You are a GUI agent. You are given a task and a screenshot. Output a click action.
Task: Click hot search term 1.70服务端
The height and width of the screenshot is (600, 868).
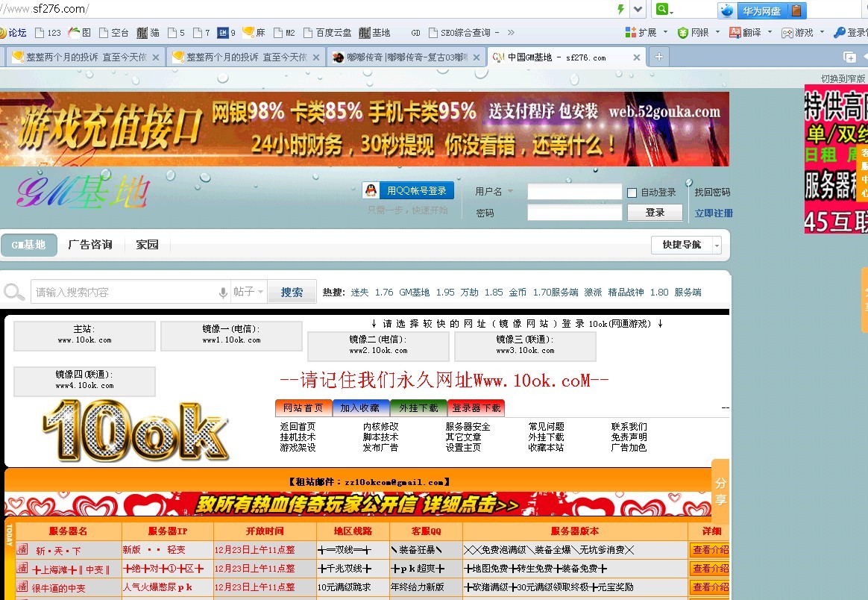556,293
